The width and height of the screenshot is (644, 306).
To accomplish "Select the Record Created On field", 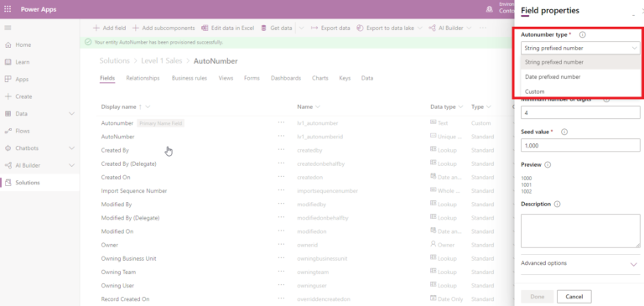I will (x=125, y=299).
